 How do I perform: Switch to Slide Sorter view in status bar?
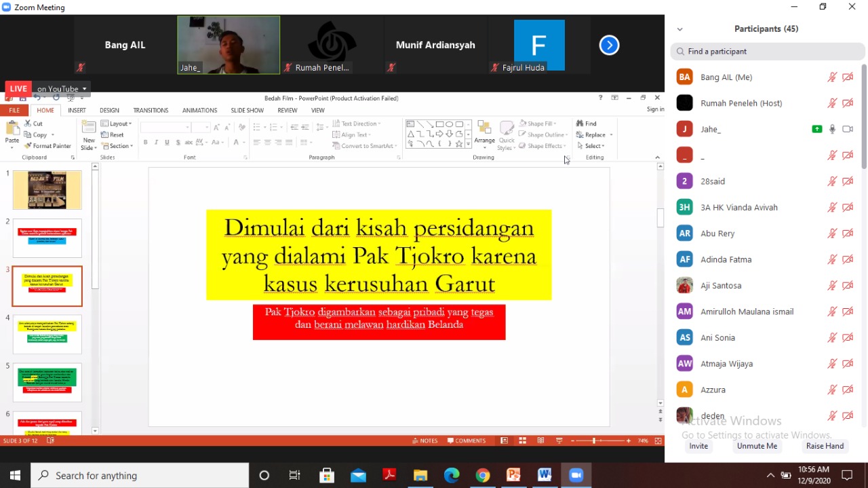(523, 440)
